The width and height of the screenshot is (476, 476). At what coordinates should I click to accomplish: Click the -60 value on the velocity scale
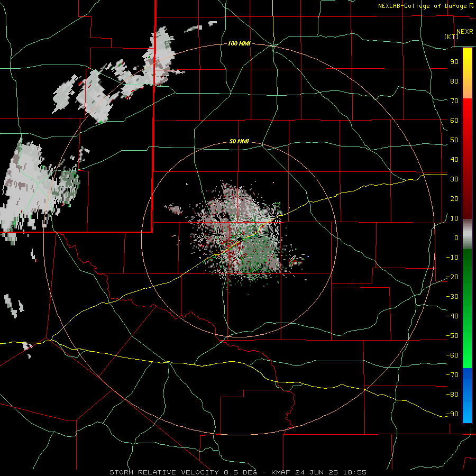(x=452, y=355)
